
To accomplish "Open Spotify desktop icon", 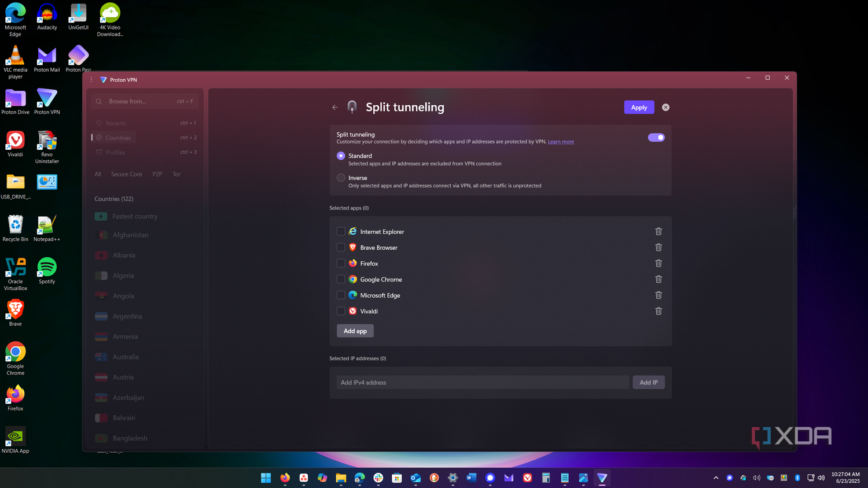I will (47, 271).
